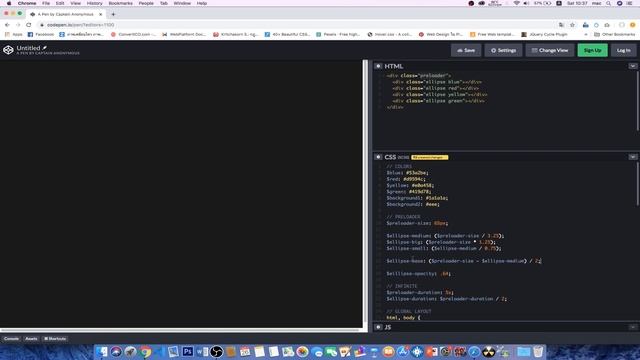Open pen Settings
640x360 pixels.
(x=503, y=50)
